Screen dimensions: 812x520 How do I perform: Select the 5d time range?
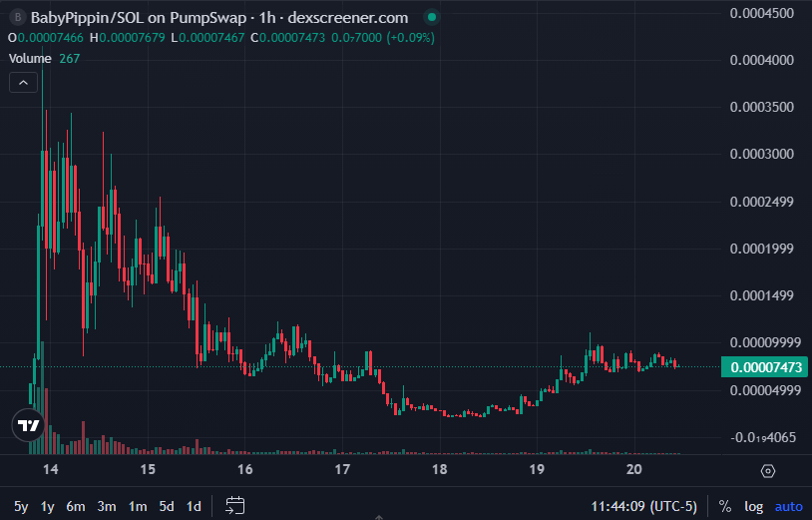(x=167, y=506)
